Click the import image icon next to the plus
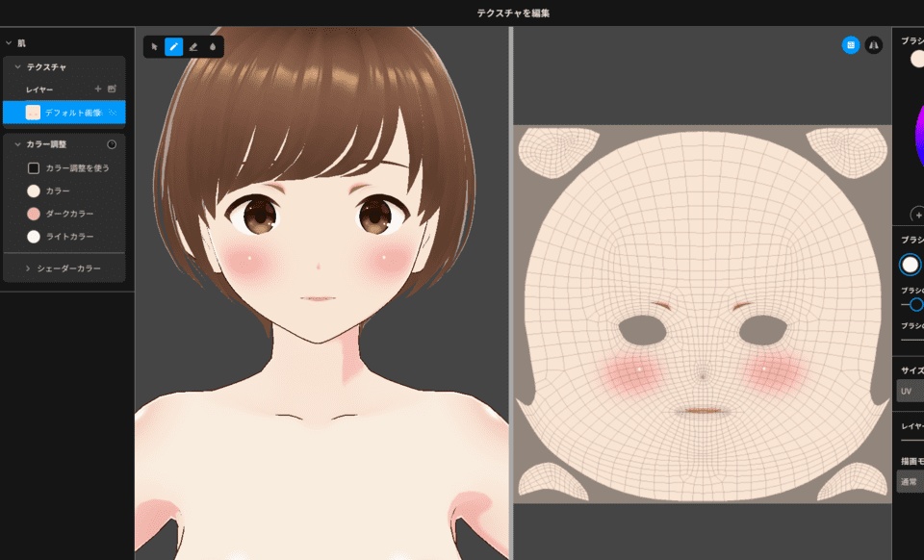 pyautogui.click(x=113, y=89)
